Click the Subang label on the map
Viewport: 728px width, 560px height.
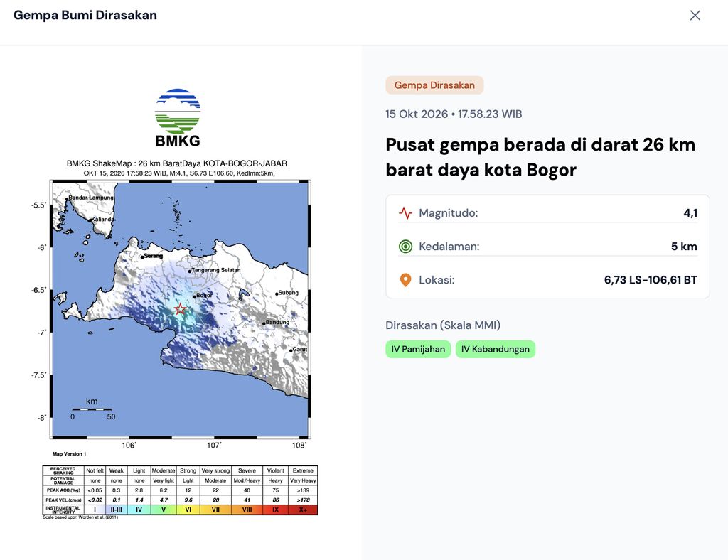[289, 293]
